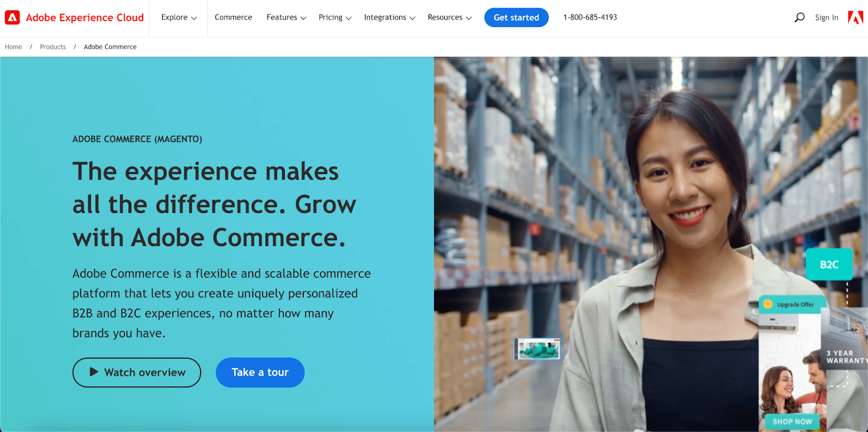Expand the Features menu chevron
The image size is (868, 432).
click(x=303, y=18)
